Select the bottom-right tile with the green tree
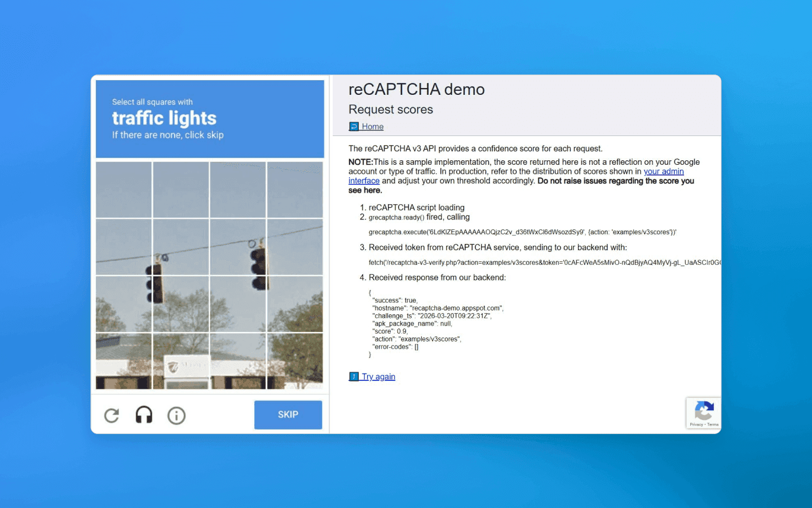 [295, 361]
